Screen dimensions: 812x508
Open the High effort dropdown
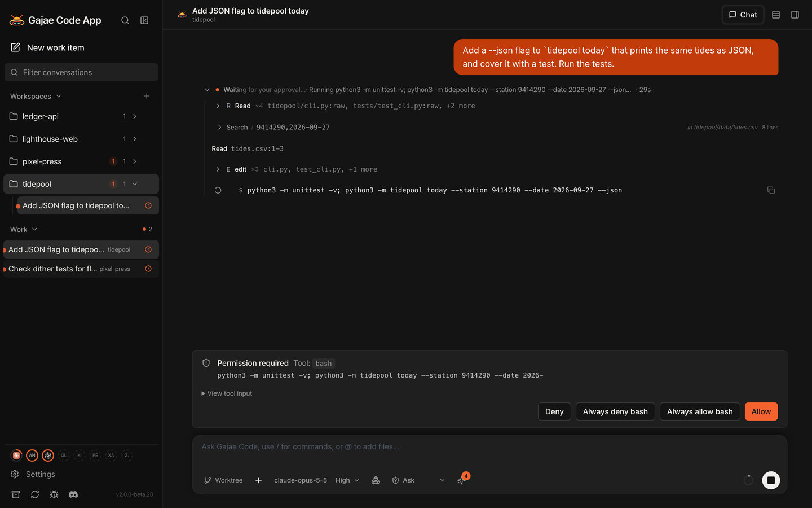pyautogui.click(x=347, y=480)
